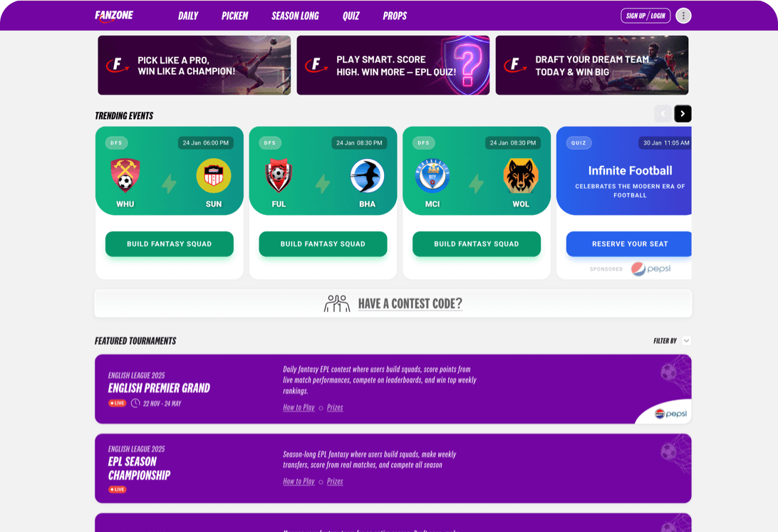Open the EPL Quiz promo banner

393,65
